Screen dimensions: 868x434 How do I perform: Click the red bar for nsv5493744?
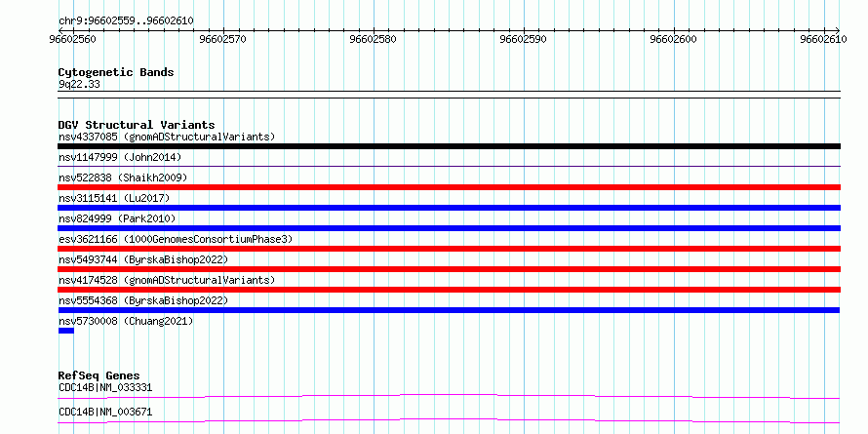coord(449,269)
